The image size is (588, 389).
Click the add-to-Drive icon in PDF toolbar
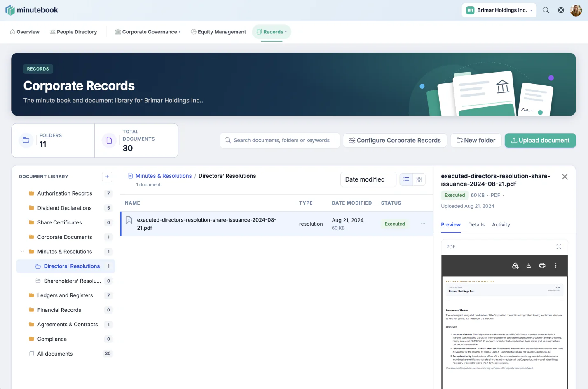[x=515, y=266]
